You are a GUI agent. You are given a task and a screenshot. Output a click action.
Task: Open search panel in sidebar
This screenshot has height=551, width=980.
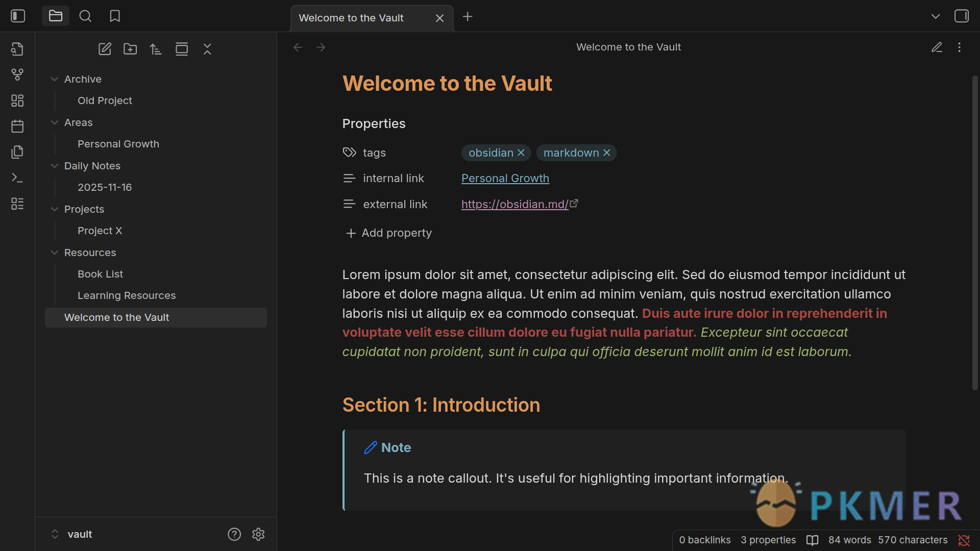(85, 16)
